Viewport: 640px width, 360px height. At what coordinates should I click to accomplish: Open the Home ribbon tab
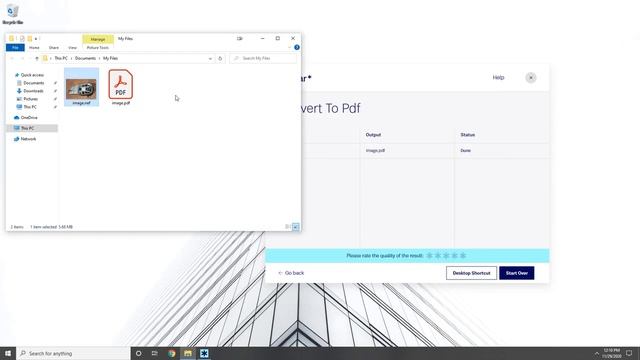(x=34, y=48)
